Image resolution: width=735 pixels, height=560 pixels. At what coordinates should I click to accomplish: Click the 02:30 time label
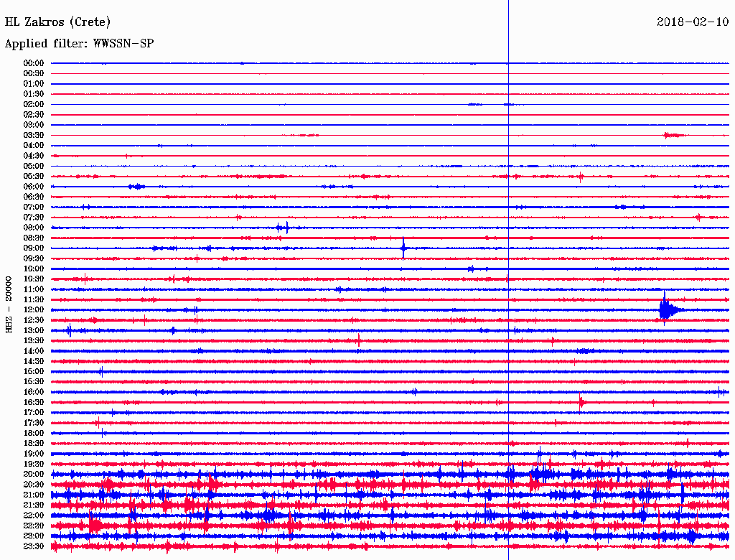point(34,114)
